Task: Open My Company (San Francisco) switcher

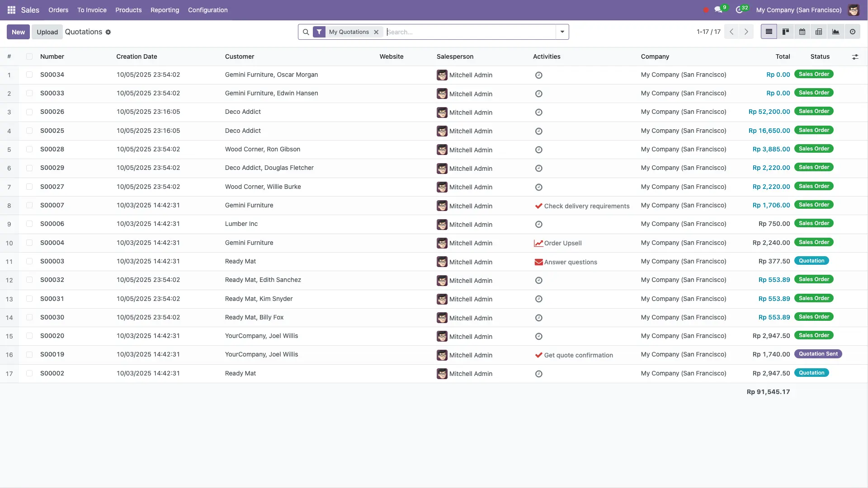Action: click(x=798, y=10)
